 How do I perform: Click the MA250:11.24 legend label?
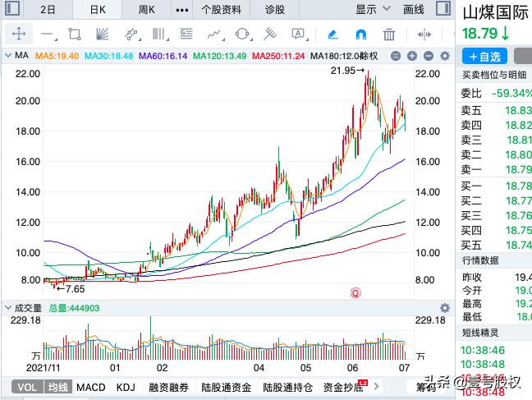[278, 56]
